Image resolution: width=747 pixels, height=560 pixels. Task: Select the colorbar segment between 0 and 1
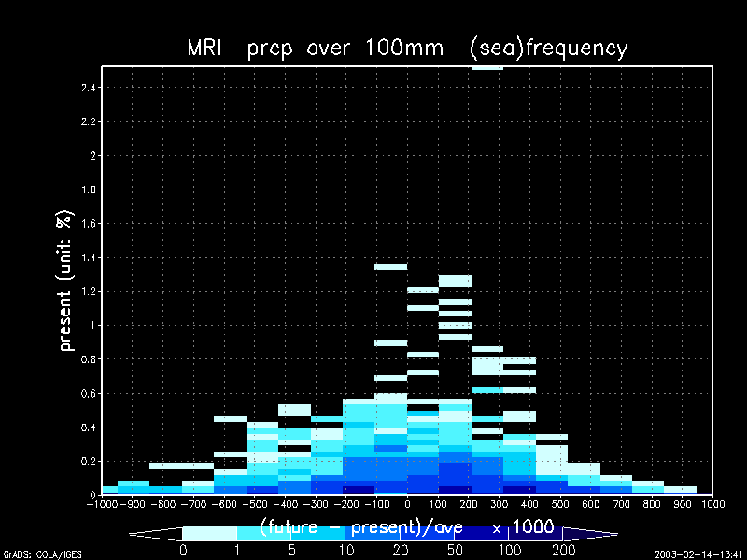point(209,533)
